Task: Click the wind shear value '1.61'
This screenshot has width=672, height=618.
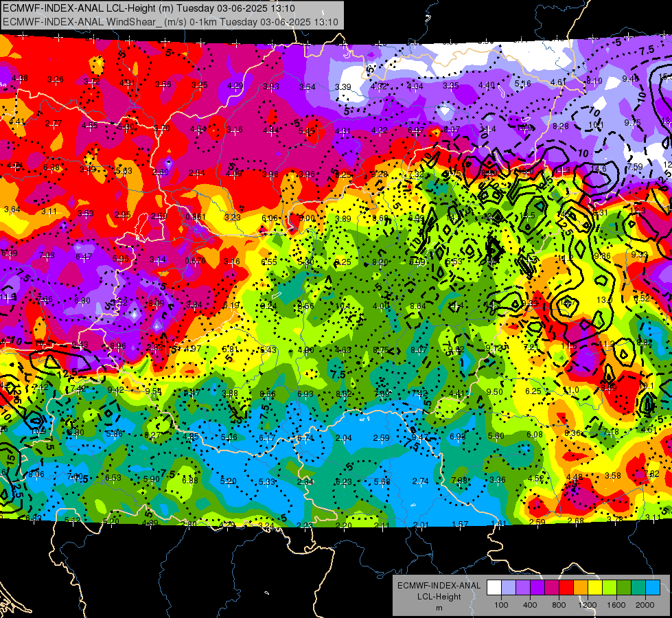Action: tap(499, 524)
